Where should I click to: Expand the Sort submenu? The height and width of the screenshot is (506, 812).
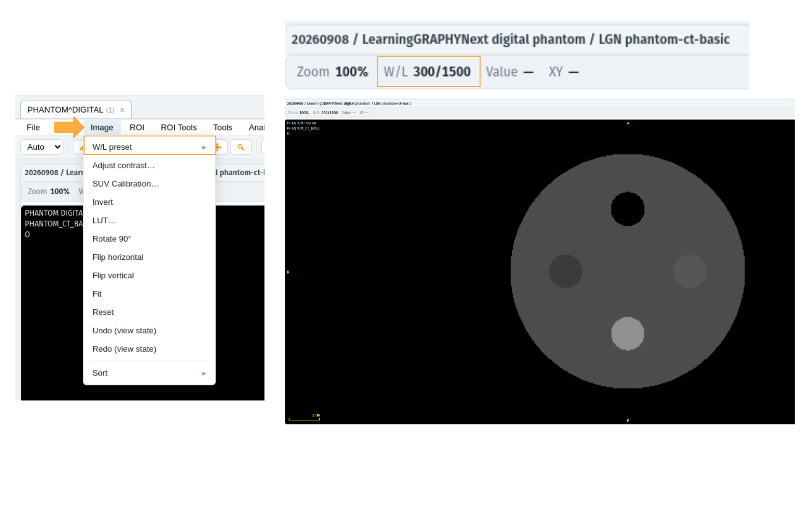tap(150, 373)
